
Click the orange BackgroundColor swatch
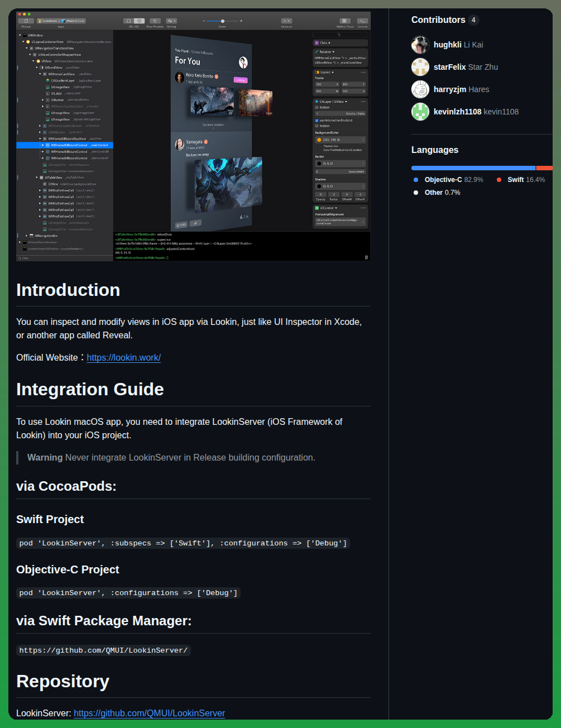tap(319, 140)
